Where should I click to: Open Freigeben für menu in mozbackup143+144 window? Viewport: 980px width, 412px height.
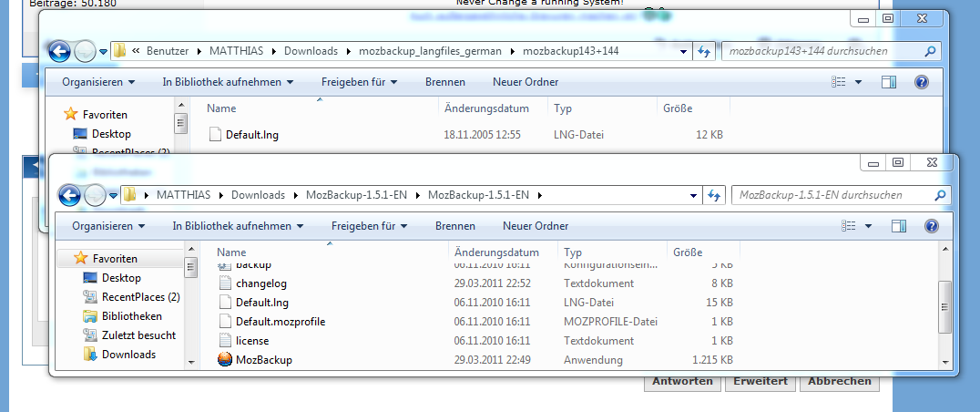[x=360, y=82]
